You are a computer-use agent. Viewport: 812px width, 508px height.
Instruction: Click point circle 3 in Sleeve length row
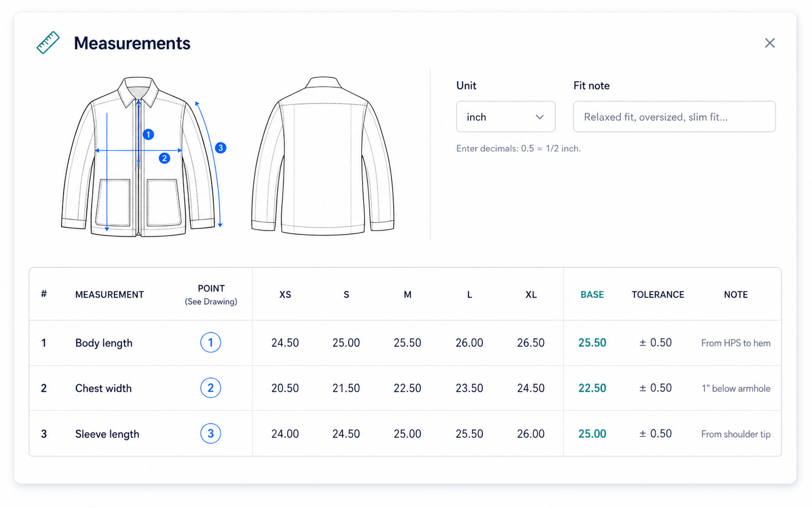point(210,434)
